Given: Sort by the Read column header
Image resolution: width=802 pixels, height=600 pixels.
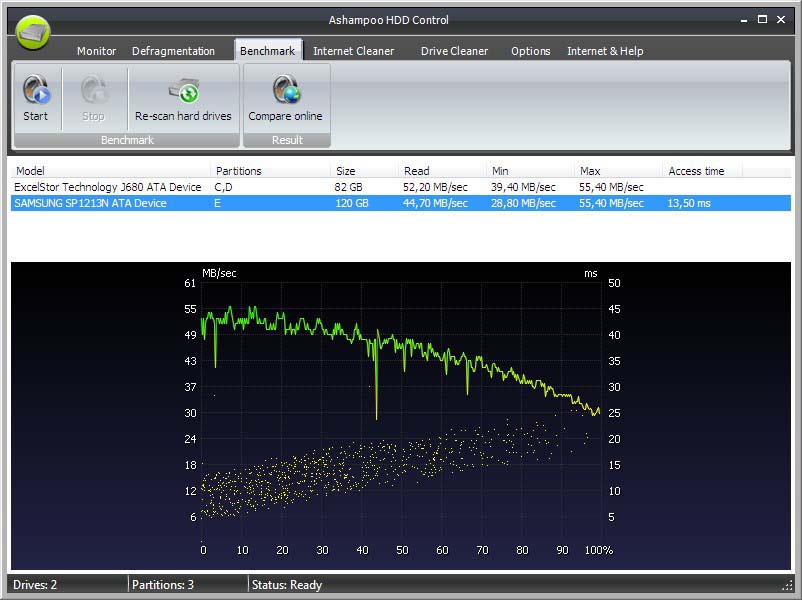Looking at the screenshot, I should pos(442,171).
